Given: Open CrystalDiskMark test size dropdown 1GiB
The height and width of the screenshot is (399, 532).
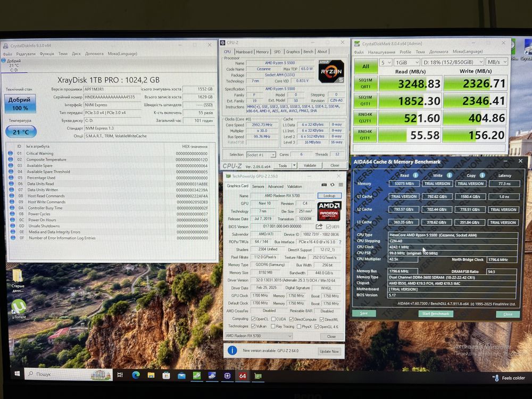Looking at the screenshot, I should 407,62.
